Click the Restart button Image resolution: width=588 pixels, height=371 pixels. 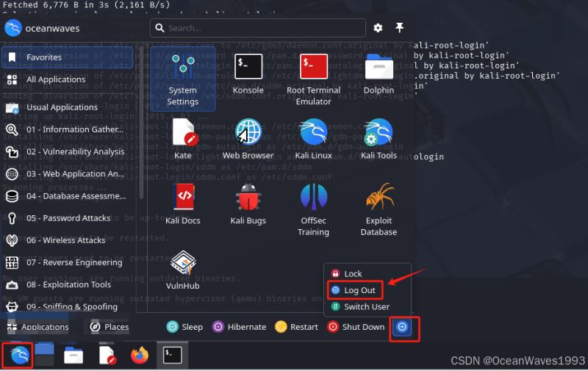(296, 327)
